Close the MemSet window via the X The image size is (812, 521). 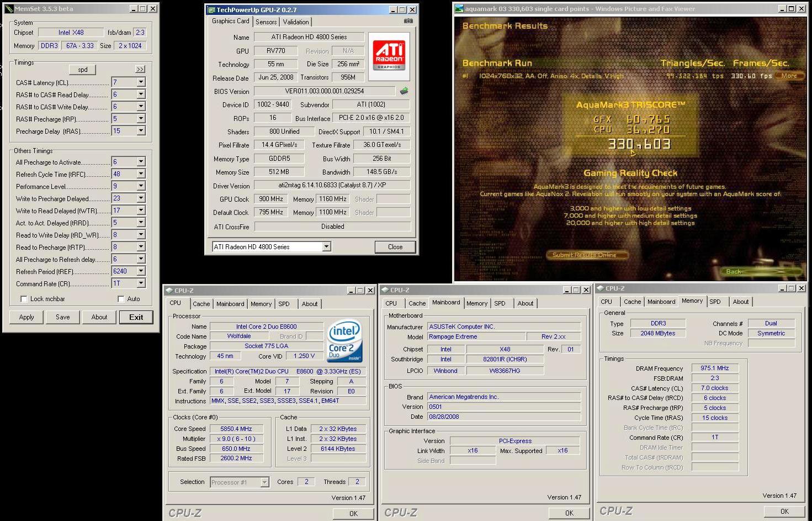[153, 9]
